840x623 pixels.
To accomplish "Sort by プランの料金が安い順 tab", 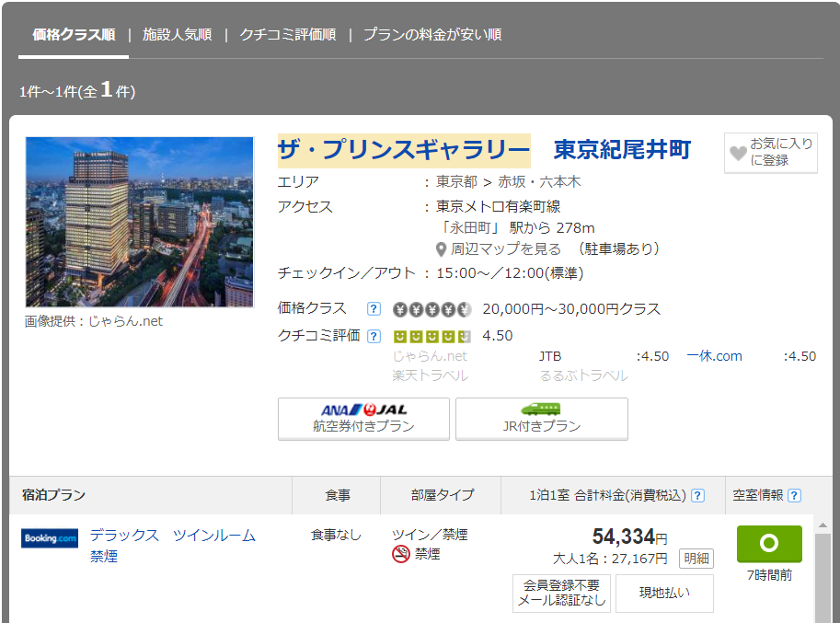I will coord(432,35).
